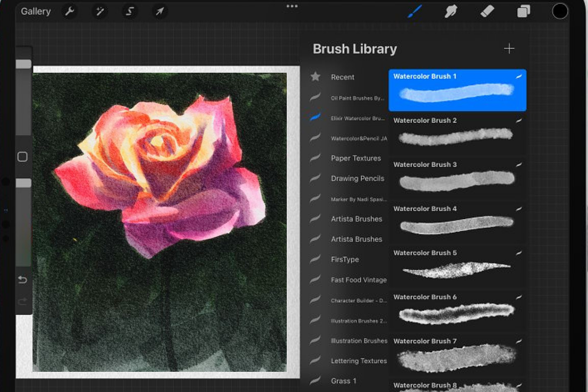Open the Layers panel icon
The image size is (588, 392).
click(523, 11)
